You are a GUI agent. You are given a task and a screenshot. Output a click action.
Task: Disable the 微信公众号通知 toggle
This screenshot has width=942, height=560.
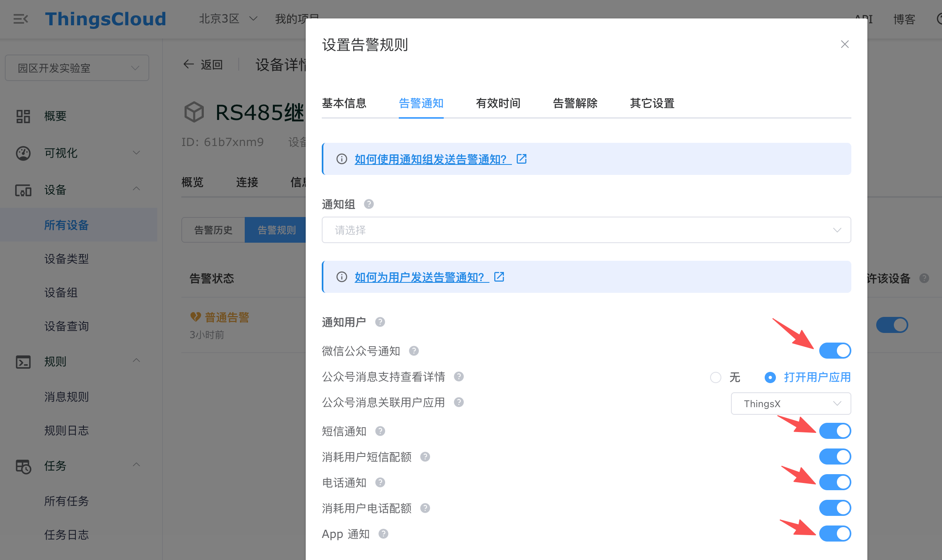click(x=835, y=351)
